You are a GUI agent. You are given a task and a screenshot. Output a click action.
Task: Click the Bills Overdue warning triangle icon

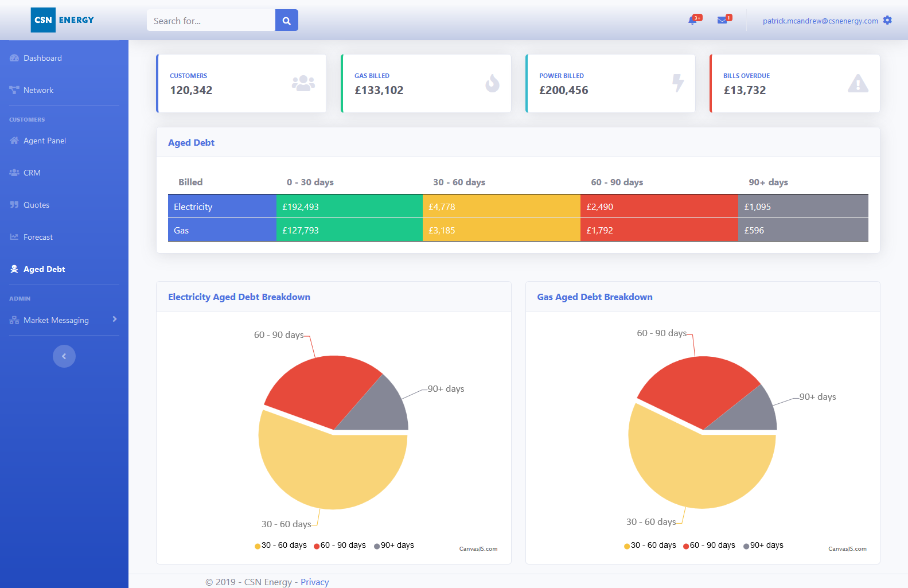point(858,84)
